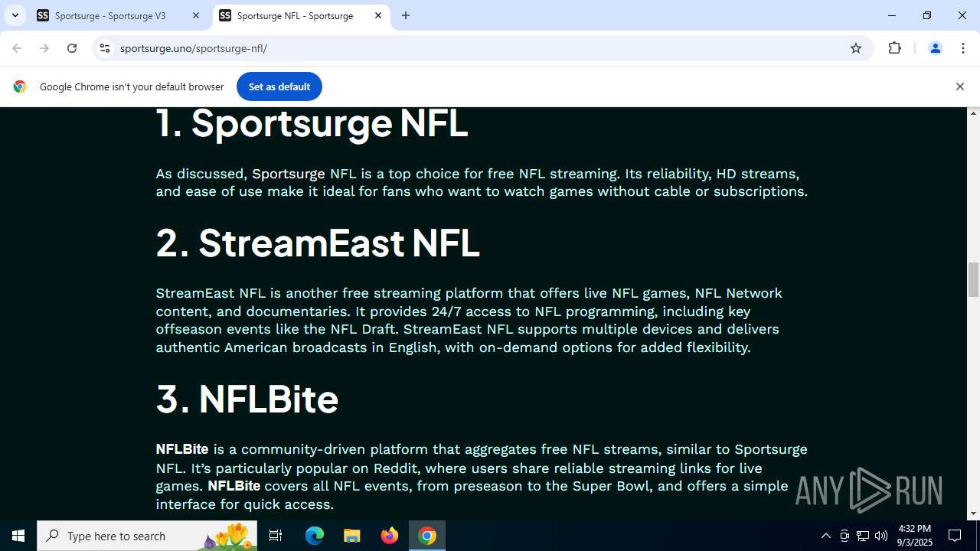Open the Windows Start menu
980x551 pixels.
[x=18, y=536]
